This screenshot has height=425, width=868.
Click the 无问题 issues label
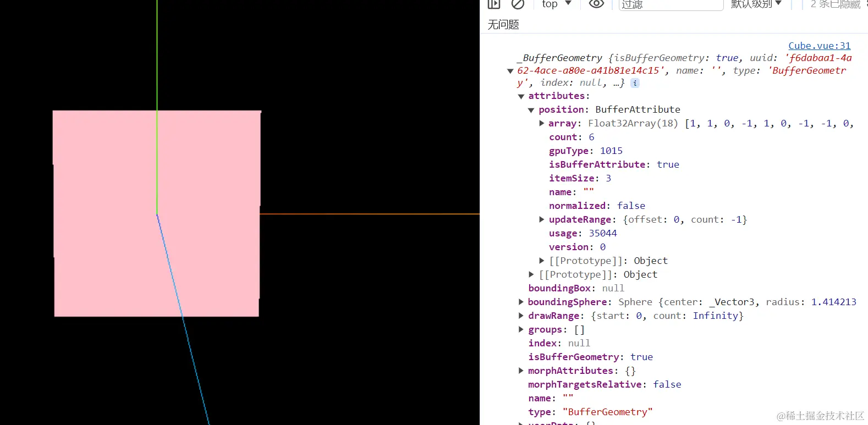503,25
